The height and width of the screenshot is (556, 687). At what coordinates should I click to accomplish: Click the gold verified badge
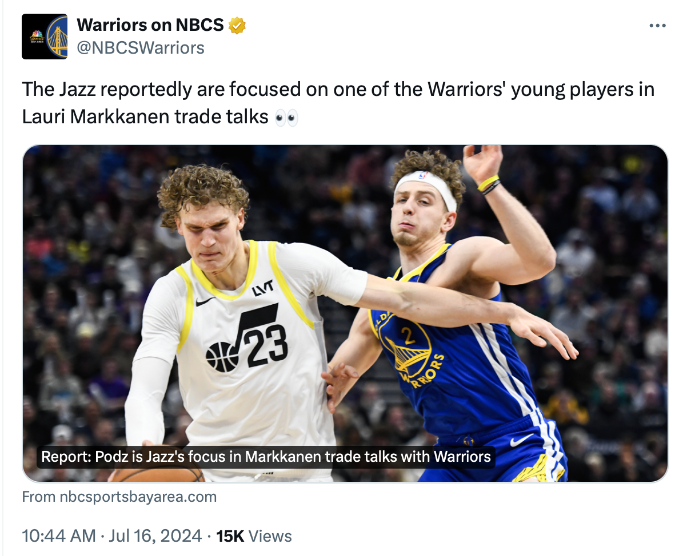237,26
